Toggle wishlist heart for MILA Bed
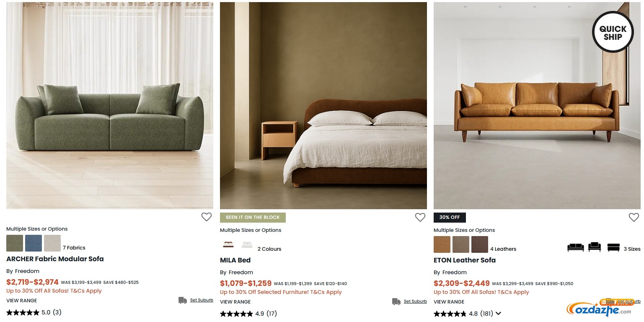This screenshot has height=322, width=644. pos(420,217)
